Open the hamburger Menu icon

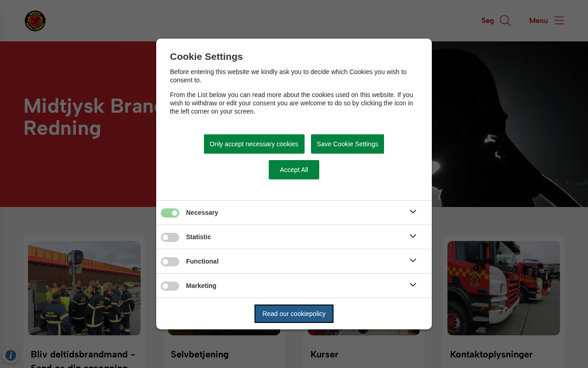point(559,21)
